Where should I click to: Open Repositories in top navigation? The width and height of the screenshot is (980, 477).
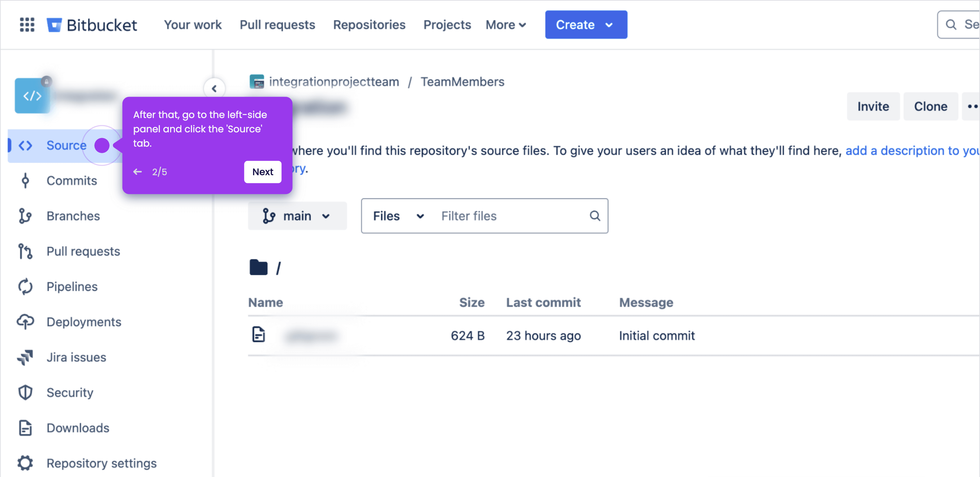[369, 25]
